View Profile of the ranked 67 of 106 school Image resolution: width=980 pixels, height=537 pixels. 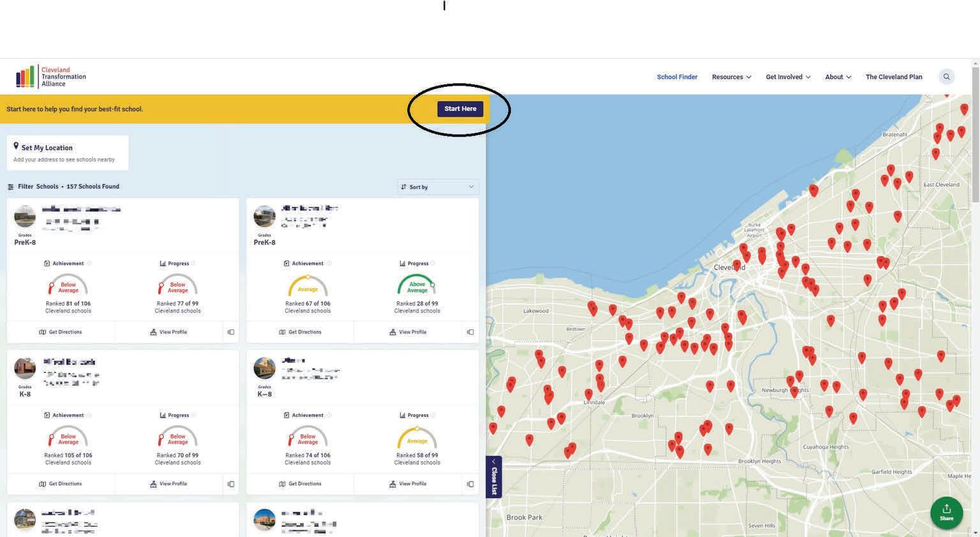click(408, 332)
